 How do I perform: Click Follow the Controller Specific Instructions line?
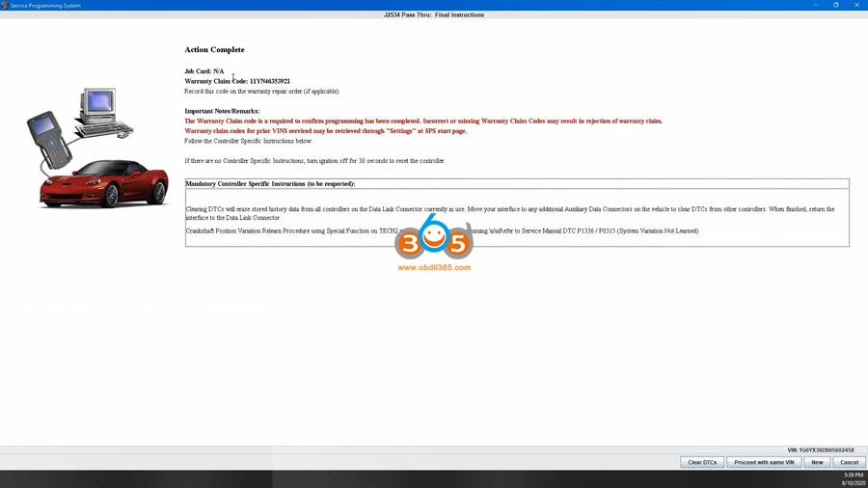click(x=249, y=141)
